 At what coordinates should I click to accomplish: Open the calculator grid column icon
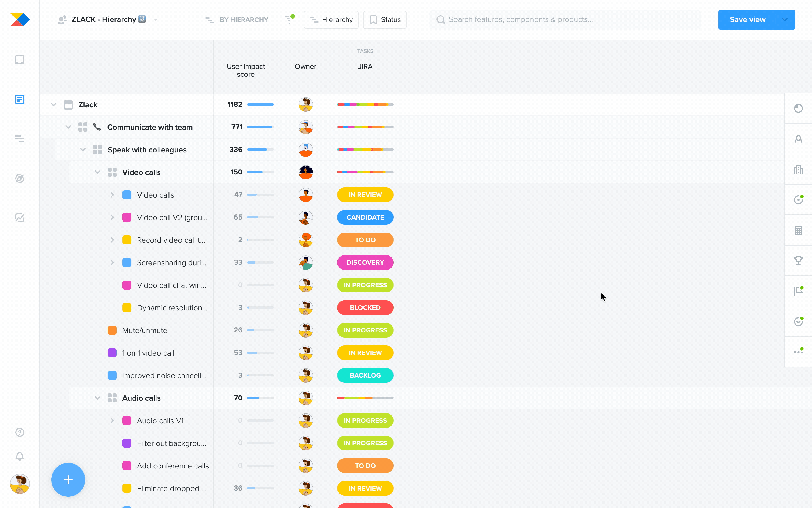pos(798,230)
